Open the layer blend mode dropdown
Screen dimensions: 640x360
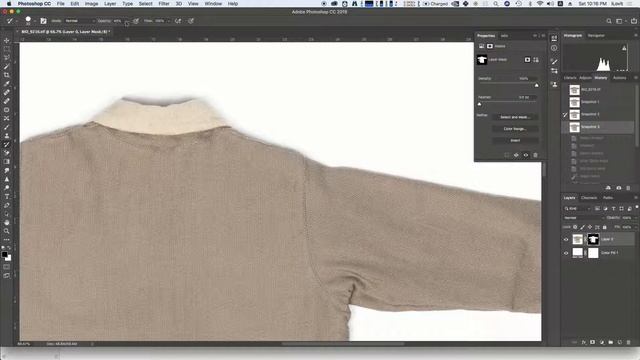point(584,218)
